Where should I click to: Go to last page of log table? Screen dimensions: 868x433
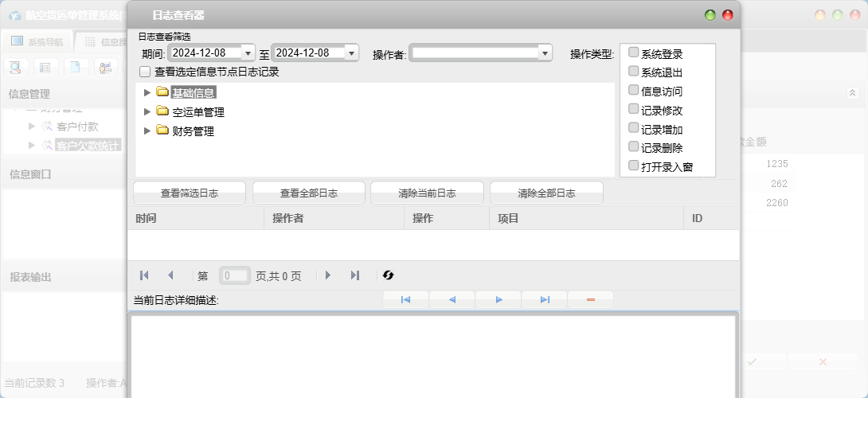pyautogui.click(x=355, y=275)
